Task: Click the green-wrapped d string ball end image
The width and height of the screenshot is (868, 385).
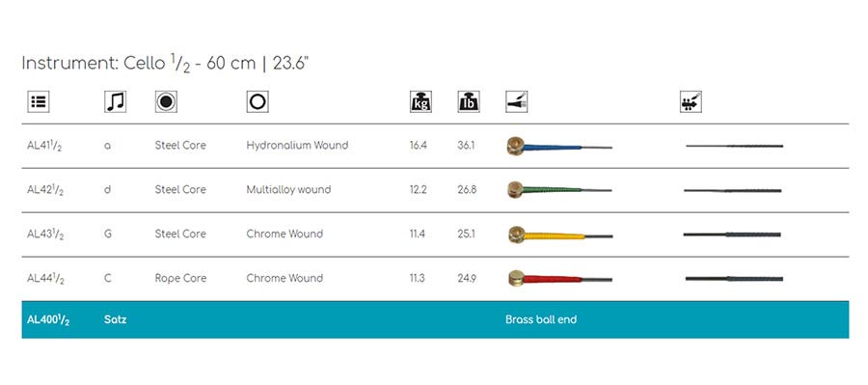Action: [x=559, y=190]
